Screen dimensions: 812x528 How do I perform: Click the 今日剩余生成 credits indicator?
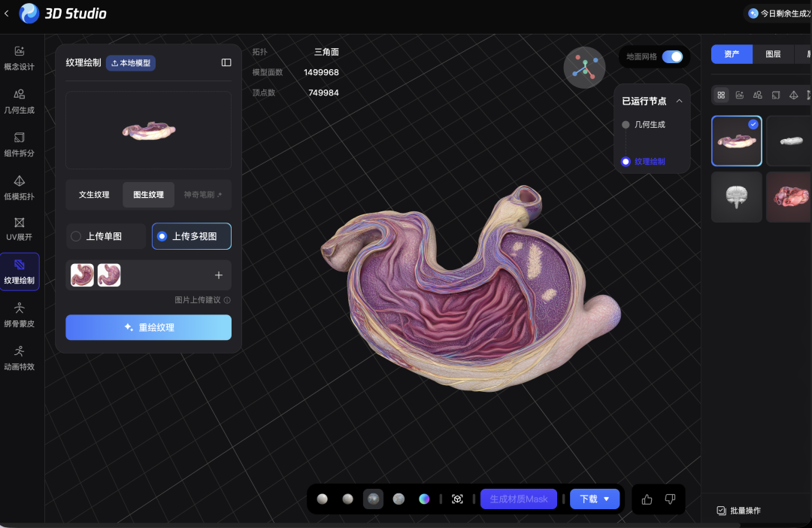(x=780, y=14)
